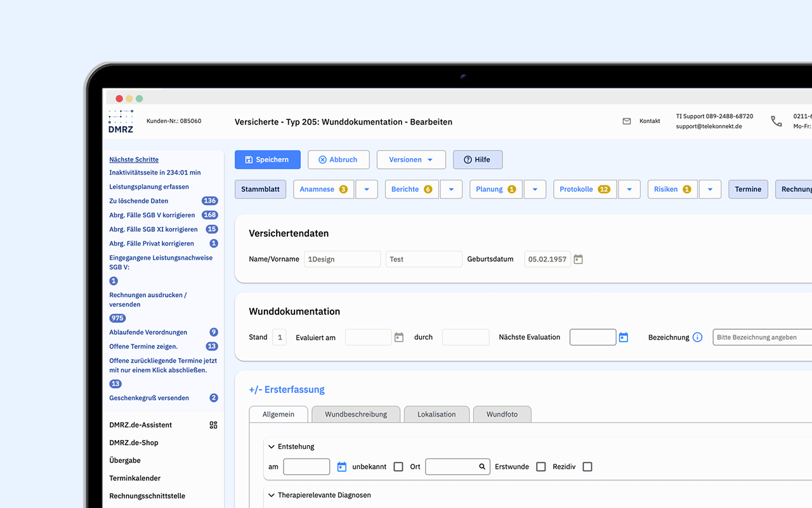The image size is (812, 508).
Task: Tick the Rezidiv checkbox
Action: pos(587,466)
